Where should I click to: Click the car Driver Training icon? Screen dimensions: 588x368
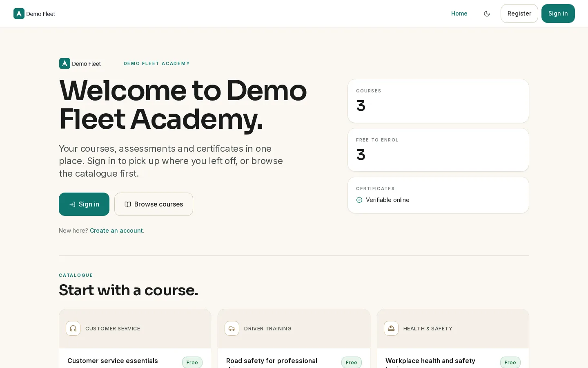(x=232, y=328)
